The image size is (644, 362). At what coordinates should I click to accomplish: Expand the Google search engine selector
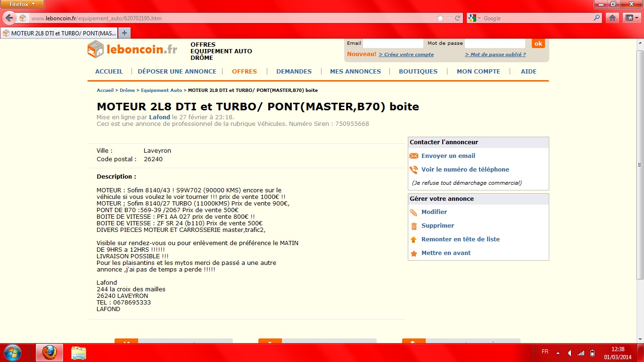[x=475, y=18]
